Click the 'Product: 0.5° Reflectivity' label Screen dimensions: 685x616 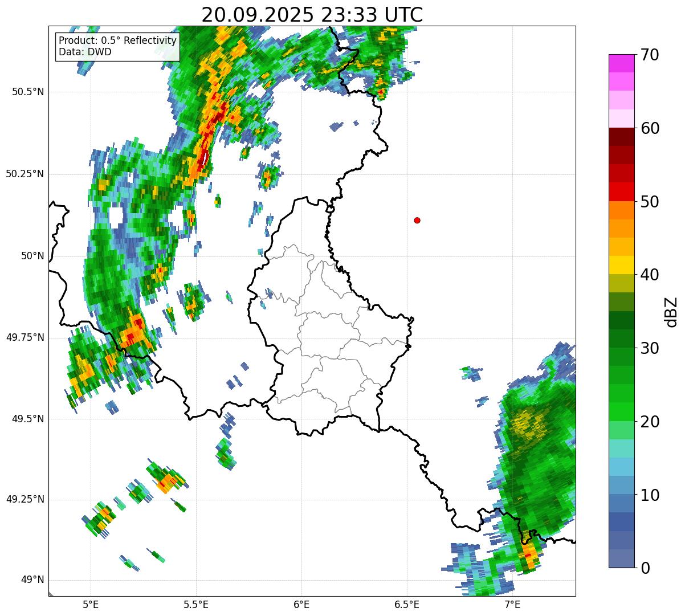(118, 40)
